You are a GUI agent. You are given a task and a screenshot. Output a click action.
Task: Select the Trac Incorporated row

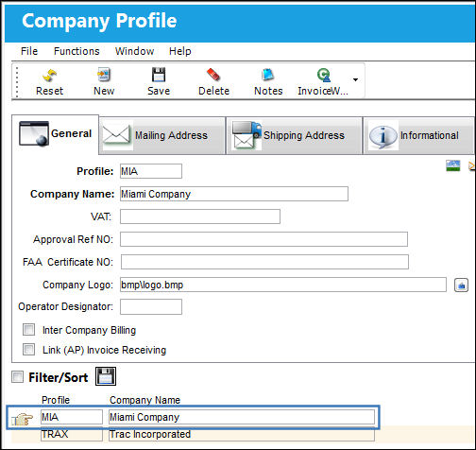[x=242, y=434]
